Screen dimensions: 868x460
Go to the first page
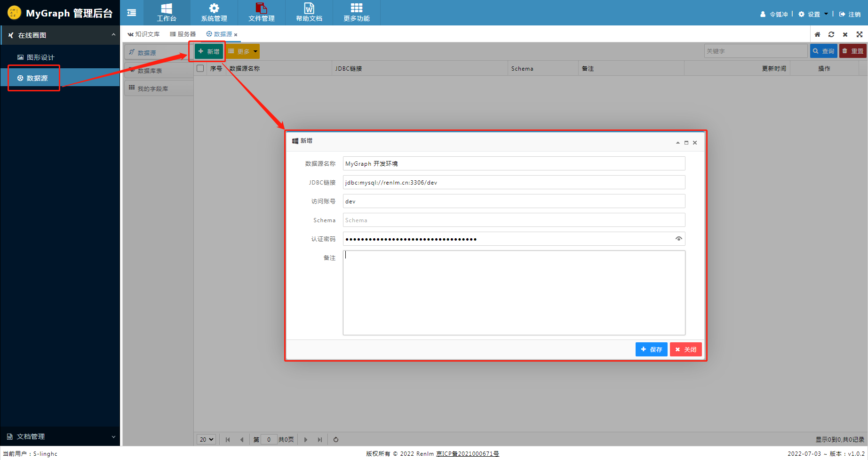(x=228, y=440)
